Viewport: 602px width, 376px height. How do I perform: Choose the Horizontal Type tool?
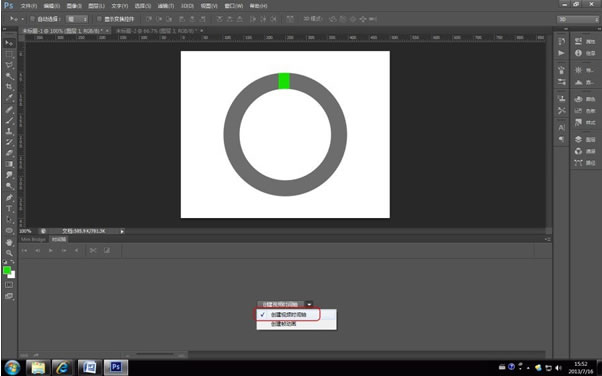[x=9, y=209]
